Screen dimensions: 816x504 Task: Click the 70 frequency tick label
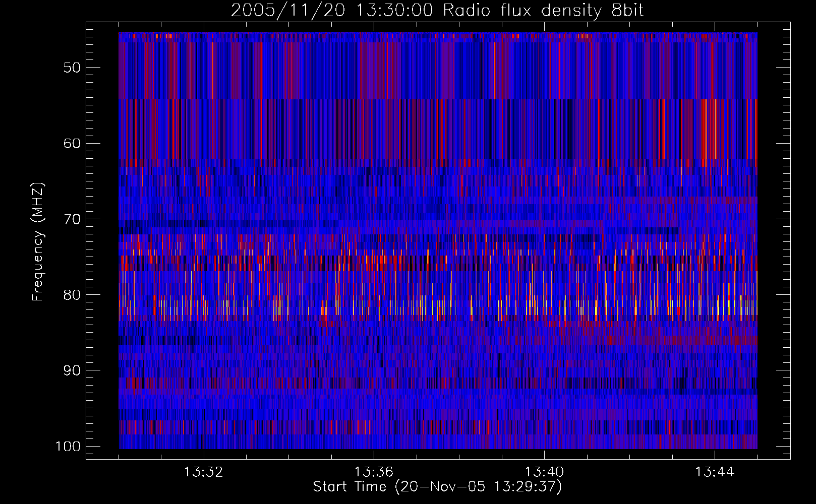(x=72, y=219)
